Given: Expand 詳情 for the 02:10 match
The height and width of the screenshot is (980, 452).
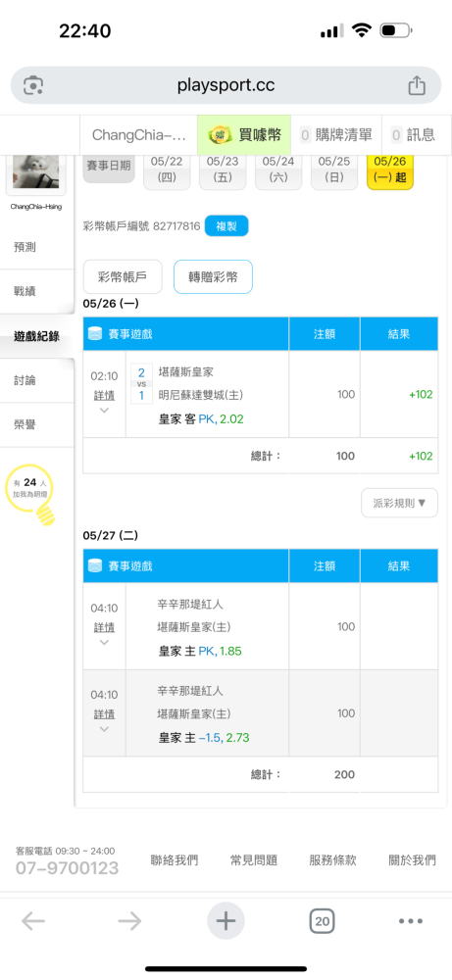Looking at the screenshot, I should [104, 401].
